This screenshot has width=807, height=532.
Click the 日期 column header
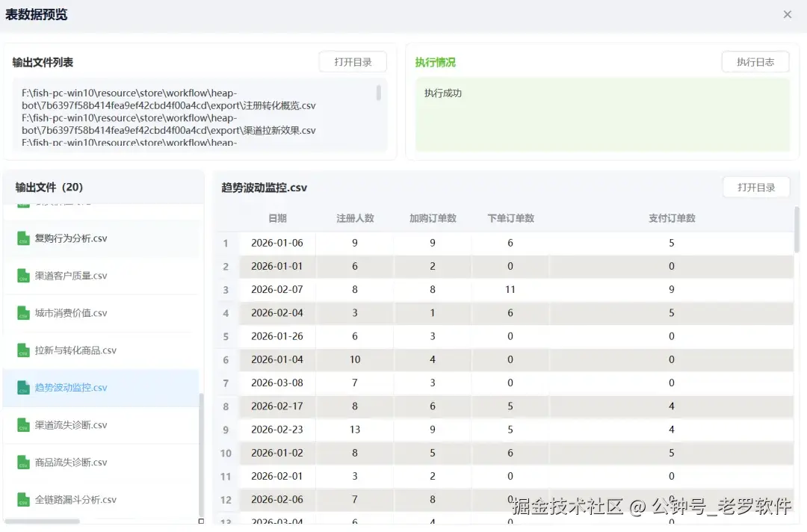coord(277,218)
